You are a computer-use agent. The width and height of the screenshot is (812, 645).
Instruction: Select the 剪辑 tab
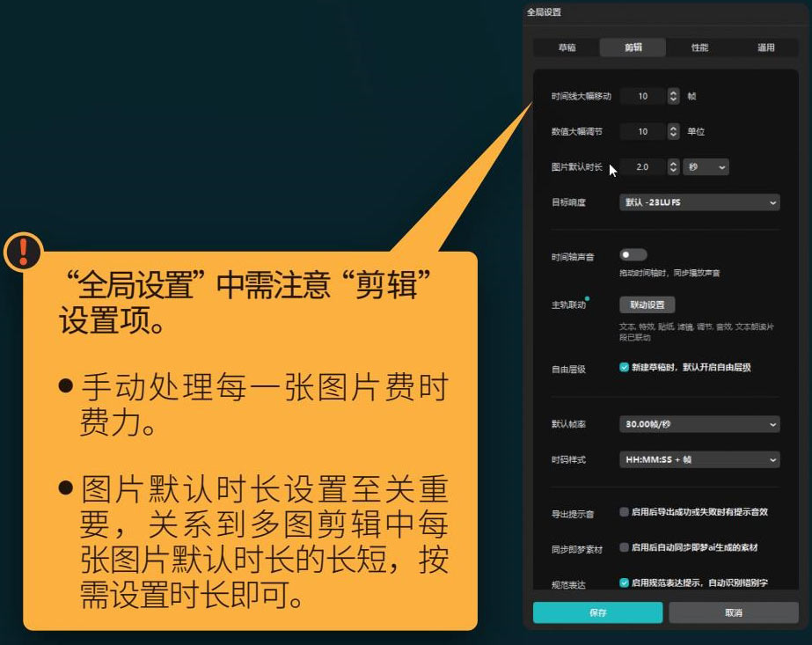click(x=633, y=48)
